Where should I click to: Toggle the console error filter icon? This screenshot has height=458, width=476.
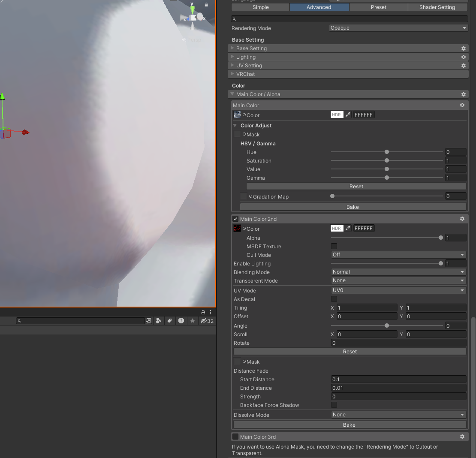[x=181, y=320]
